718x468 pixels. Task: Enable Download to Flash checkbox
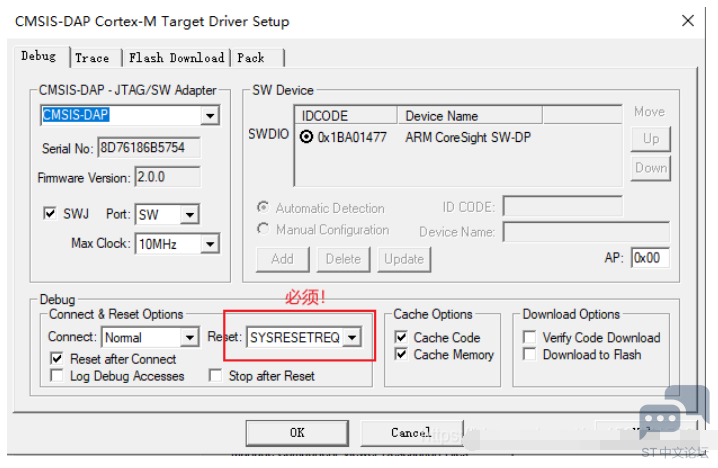click(x=529, y=354)
